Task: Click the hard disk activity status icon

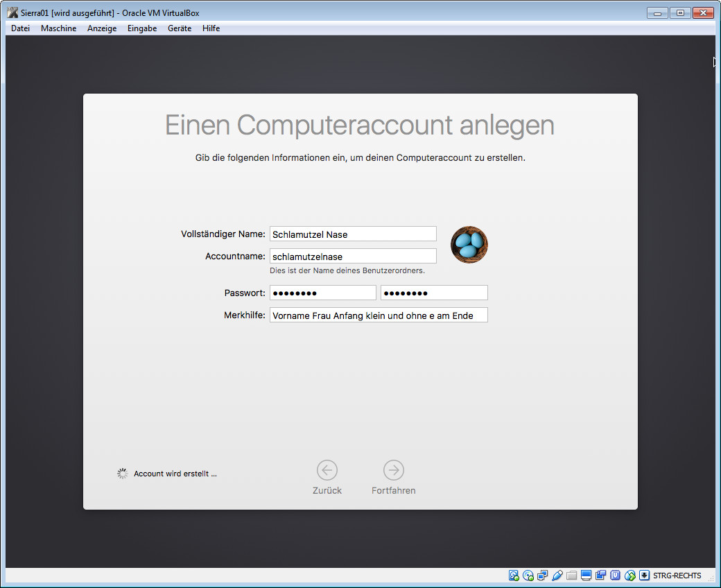Action: [514, 576]
